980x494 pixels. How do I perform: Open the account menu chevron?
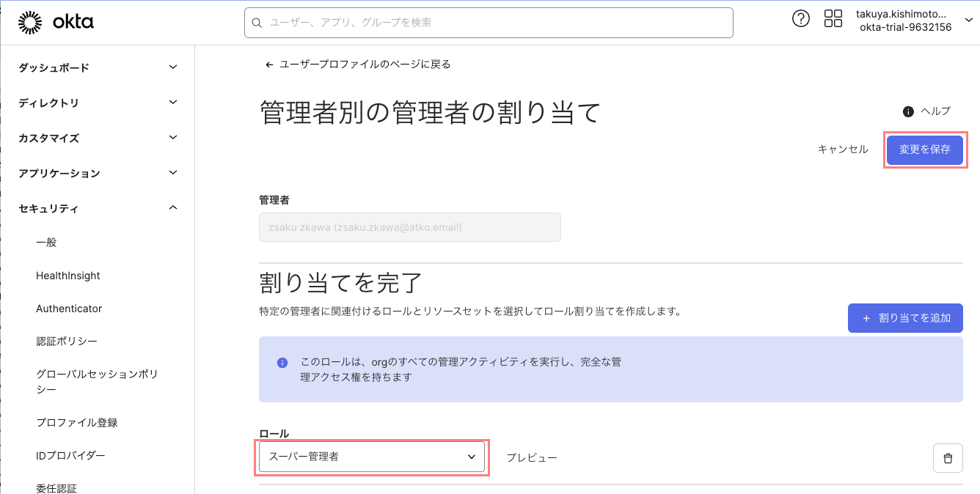pos(968,21)
